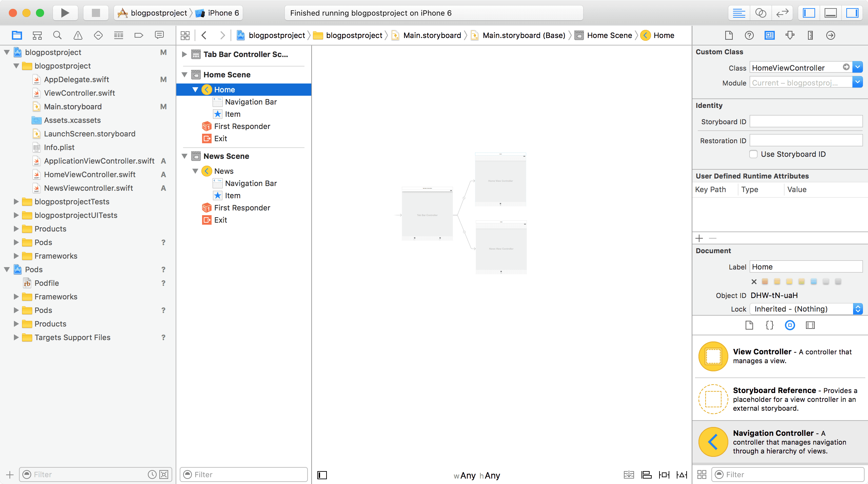Toggle the document outline panel
The image size is (868, 484).
click(322, 475)
